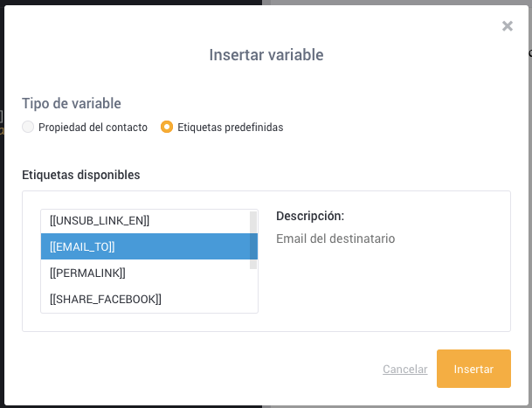Click the 'Insertar variable' dialog title

[266, 55]
